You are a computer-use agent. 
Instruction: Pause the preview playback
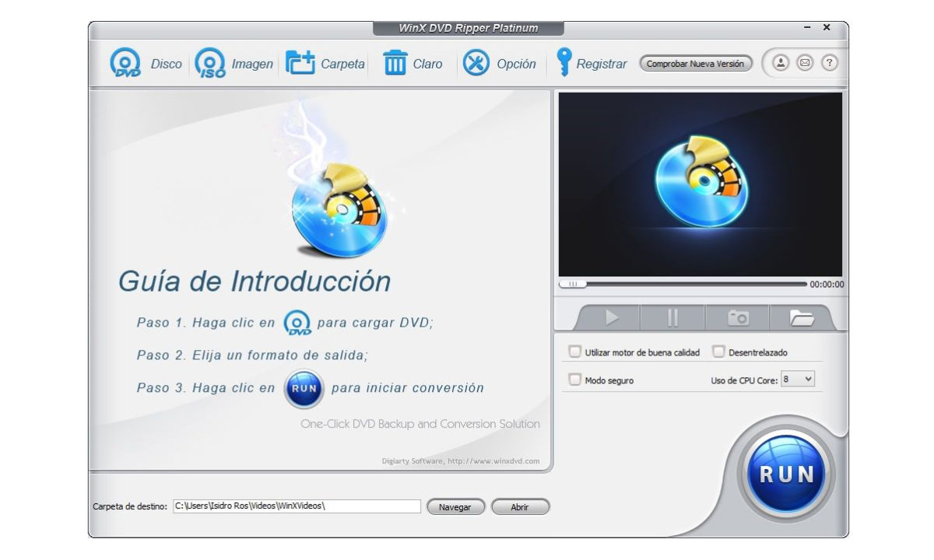(672, 317)
